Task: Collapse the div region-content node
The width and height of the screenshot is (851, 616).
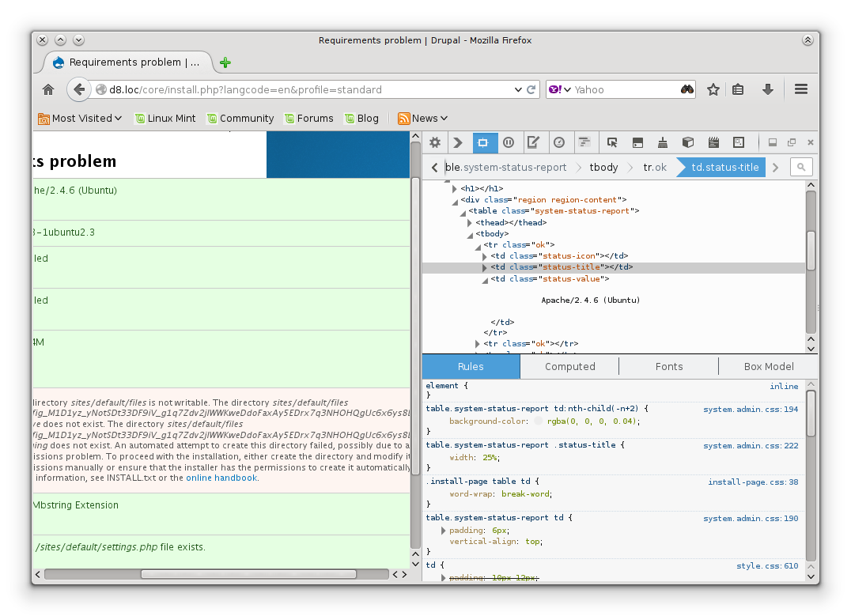Action: [455, 201]
